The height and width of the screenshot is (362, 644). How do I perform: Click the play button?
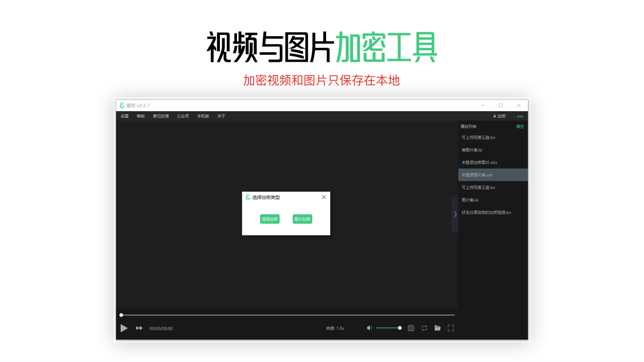[124, 328]
